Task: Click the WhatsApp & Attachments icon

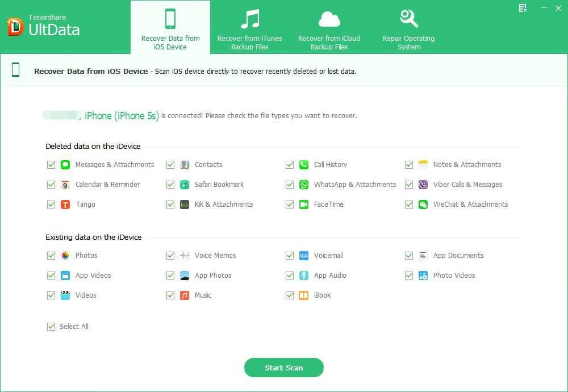Action: pos(304,185)
